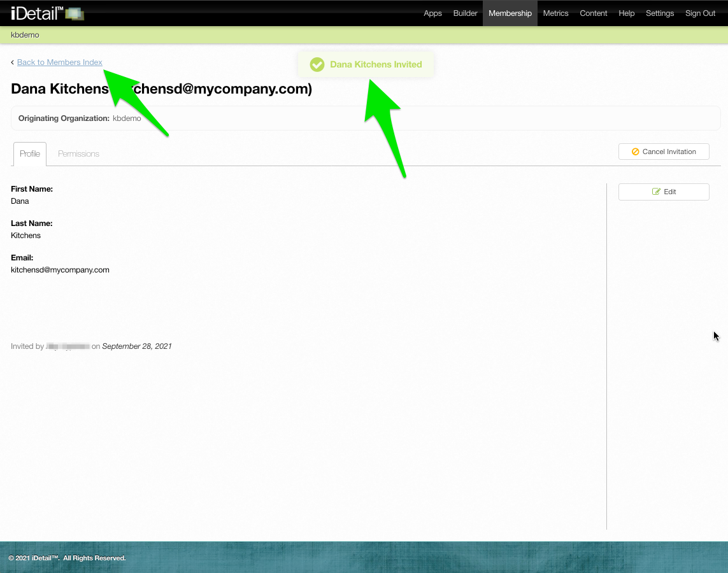Click the Edit button
Image resolution: width=728 pixels, height=573 pixels.
(x=664, y=192)
